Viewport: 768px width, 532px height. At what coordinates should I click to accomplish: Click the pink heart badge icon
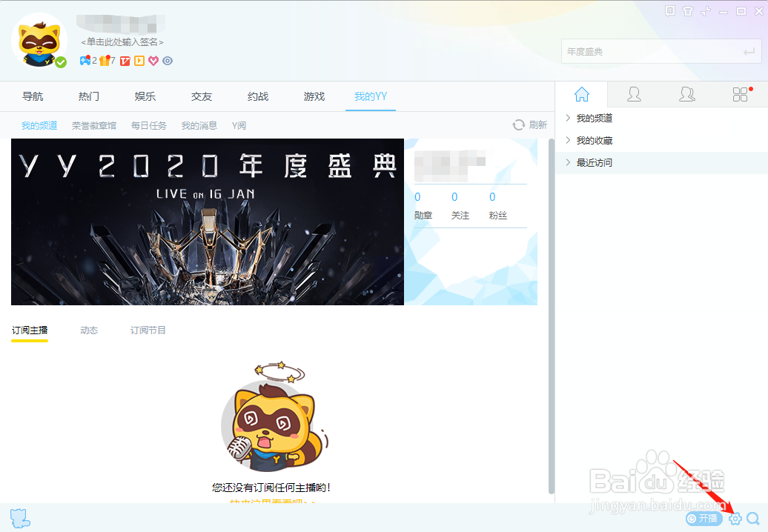coord(153,61)
